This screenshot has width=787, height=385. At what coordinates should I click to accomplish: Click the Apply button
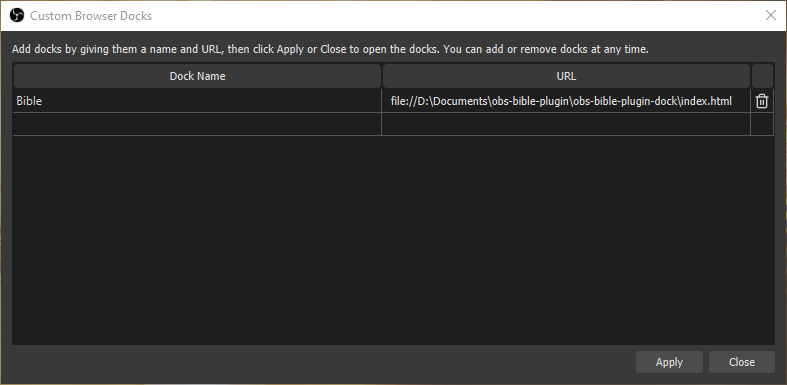pyautogui.click(x=669, y=362)
